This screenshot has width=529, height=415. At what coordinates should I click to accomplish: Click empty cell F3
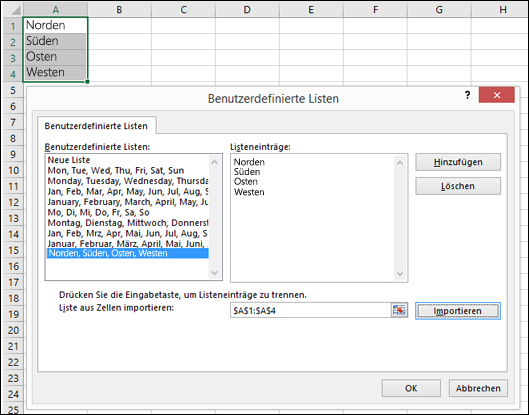(x=375, y=57)
